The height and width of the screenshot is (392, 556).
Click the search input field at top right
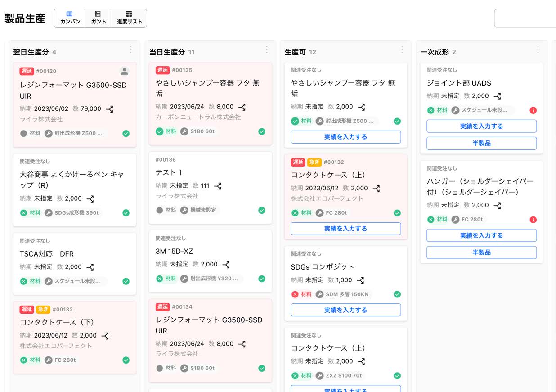[x=525, y=18]
